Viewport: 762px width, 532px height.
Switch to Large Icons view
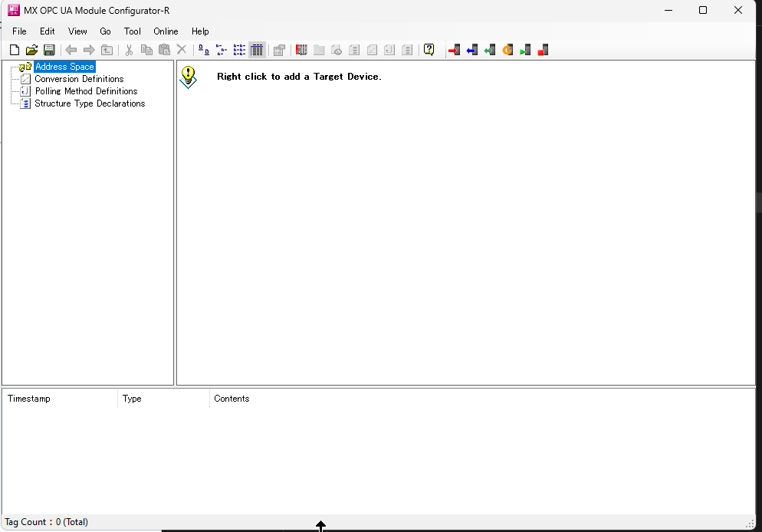204,50
